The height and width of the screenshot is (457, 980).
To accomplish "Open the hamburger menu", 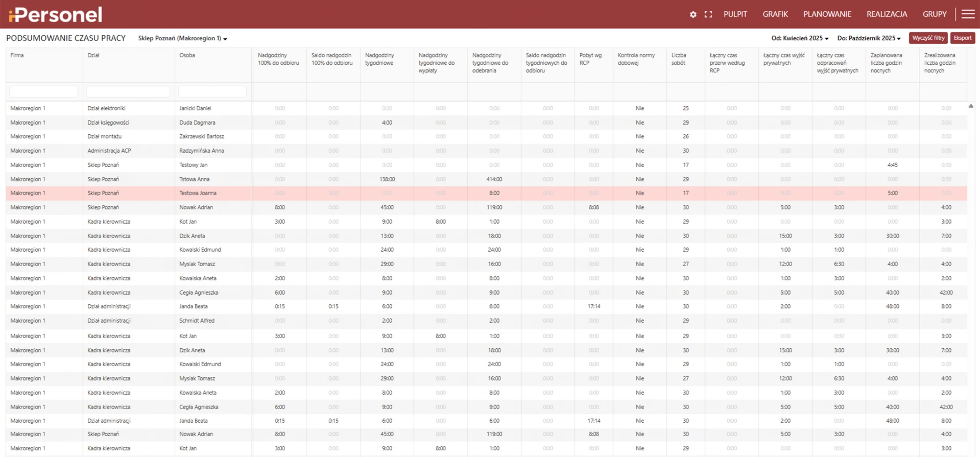I will [968, 14].
